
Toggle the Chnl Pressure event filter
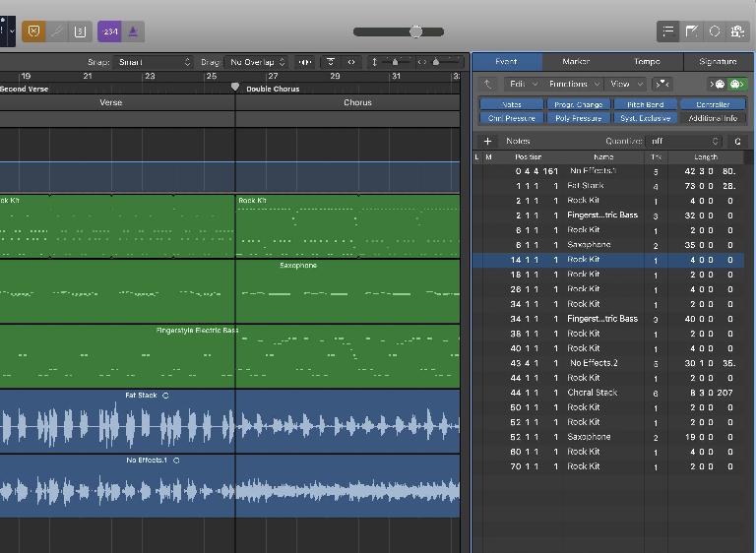click(512, 118)
